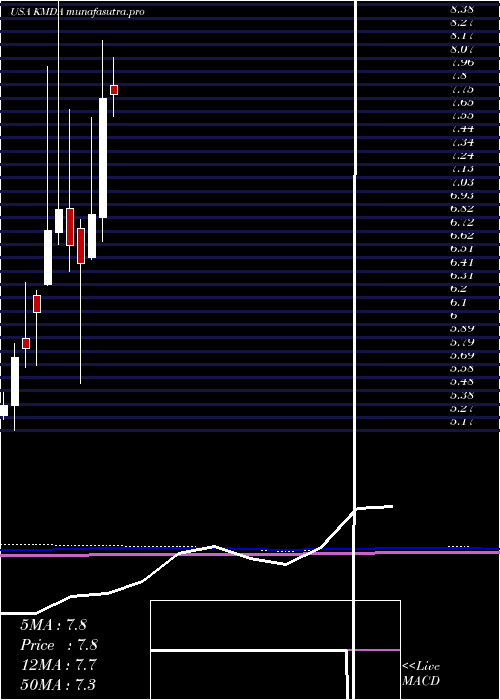Select the last small red candle near 7.75

click(x=114, y=90)
